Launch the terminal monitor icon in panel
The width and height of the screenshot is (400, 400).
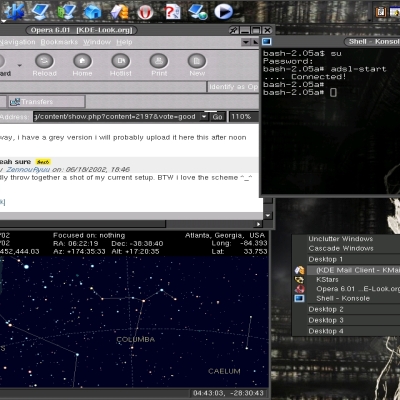point(41,12)
